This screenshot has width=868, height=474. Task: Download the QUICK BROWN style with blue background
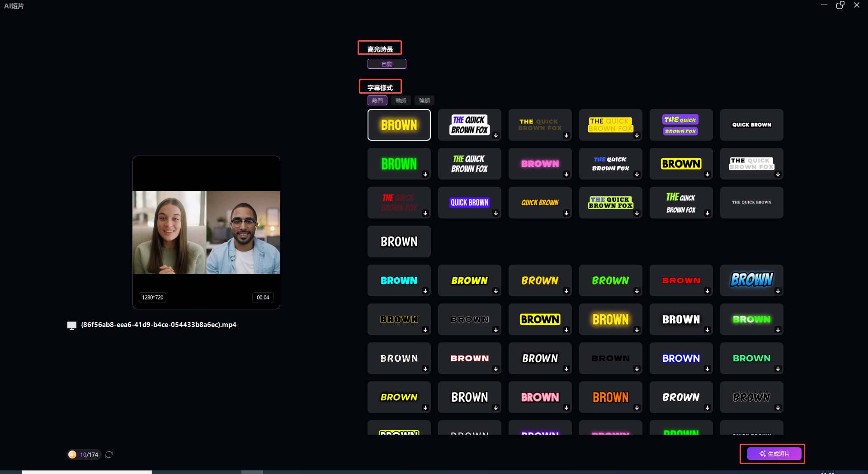[x=495, y=213]
